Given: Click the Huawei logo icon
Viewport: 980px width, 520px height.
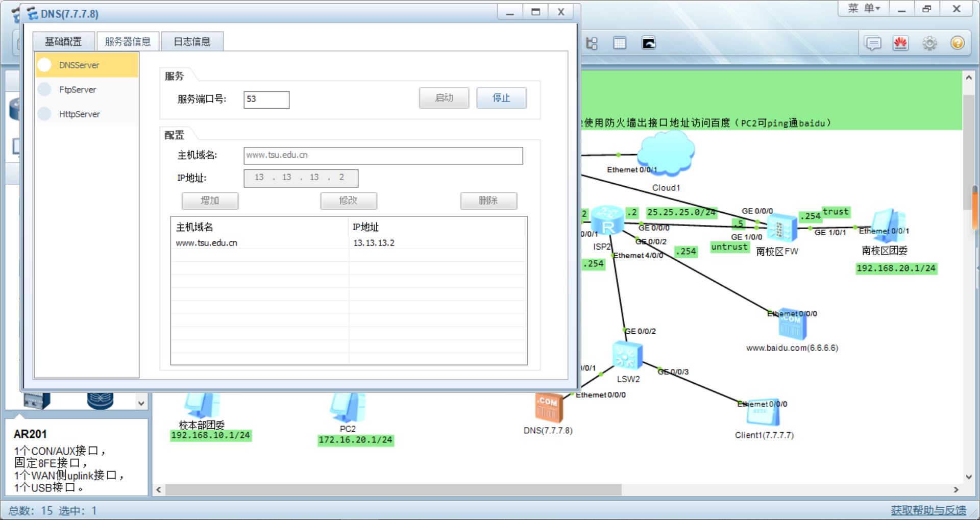Looking at the screenshot, I should pyautogui.click(x=901, y=43).
